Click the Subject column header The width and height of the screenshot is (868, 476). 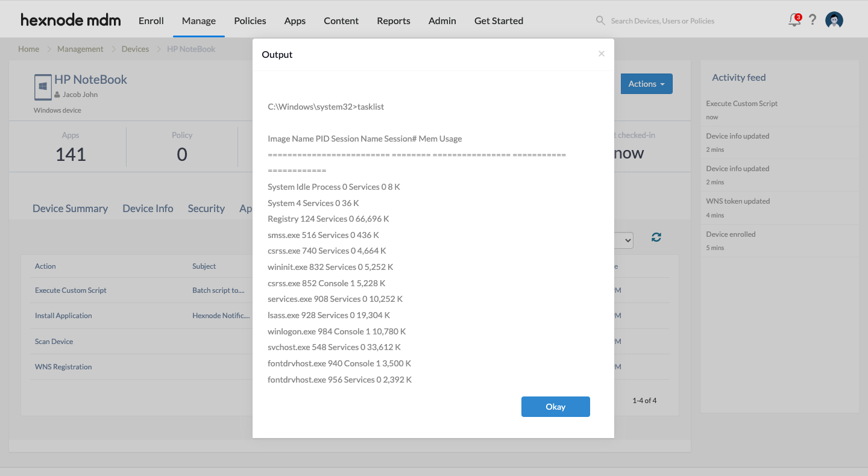204,266
